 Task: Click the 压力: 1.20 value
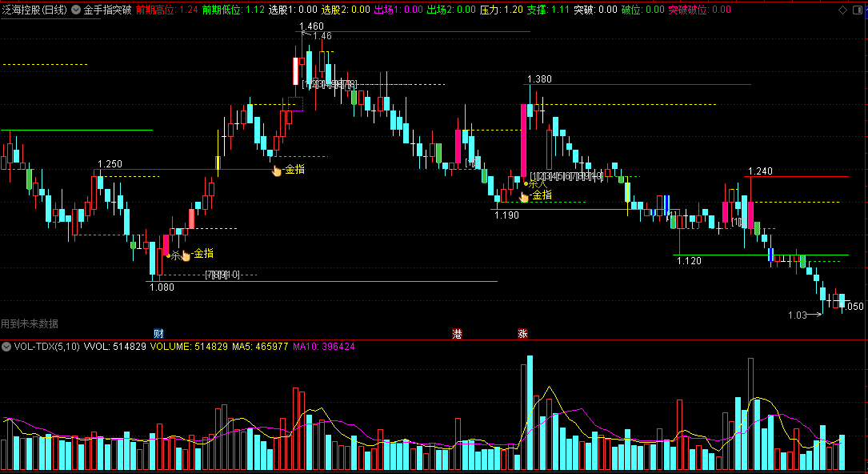[501, 10]
